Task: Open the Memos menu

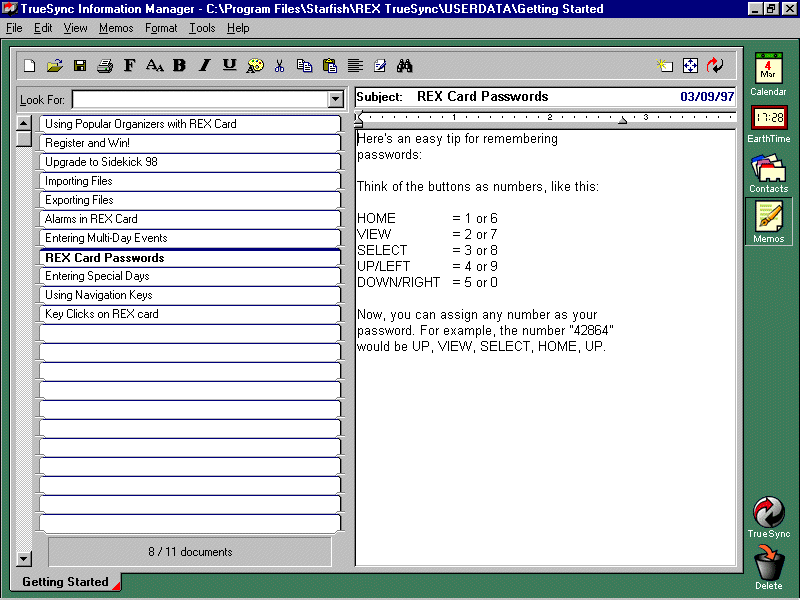Action: click(x=116, y=28)
